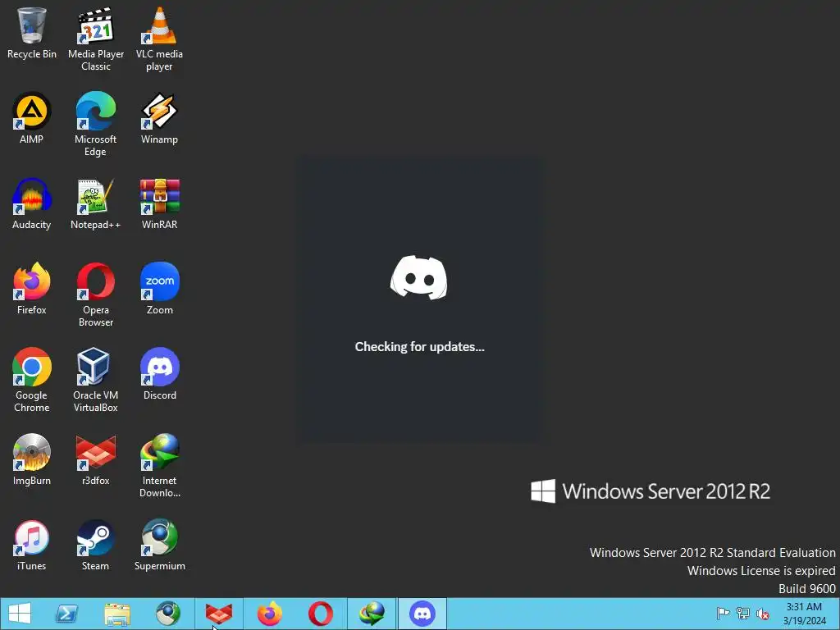Open Microsoft Edge desktop shortcut

click(x=96, y=124)
